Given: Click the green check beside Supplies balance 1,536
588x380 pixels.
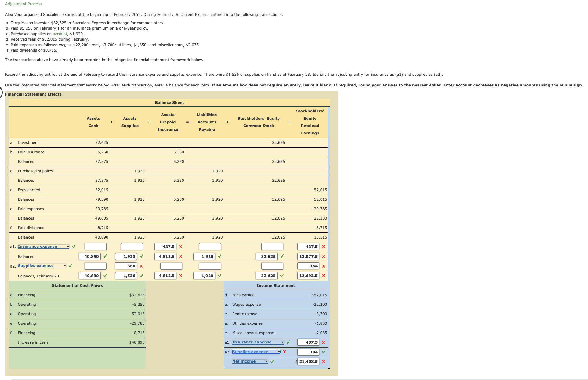Looking at the screenshot, I should pos(142,276).
